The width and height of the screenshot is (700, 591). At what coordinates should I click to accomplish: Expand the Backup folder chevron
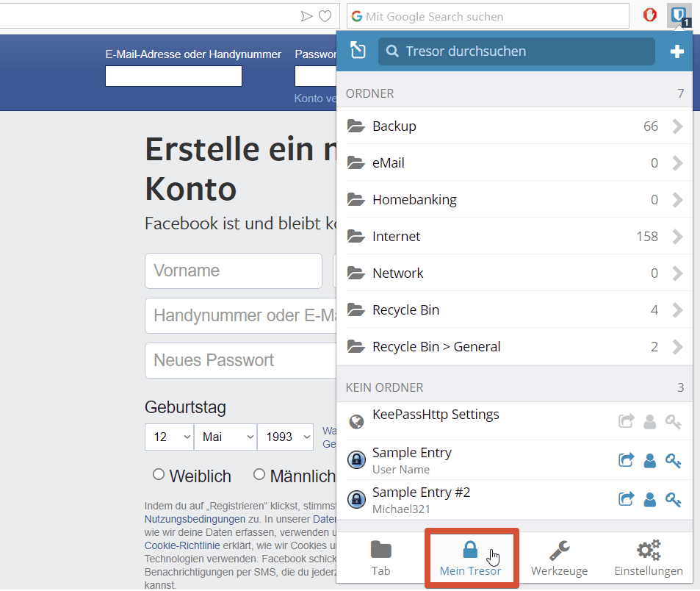click(677, 126)
